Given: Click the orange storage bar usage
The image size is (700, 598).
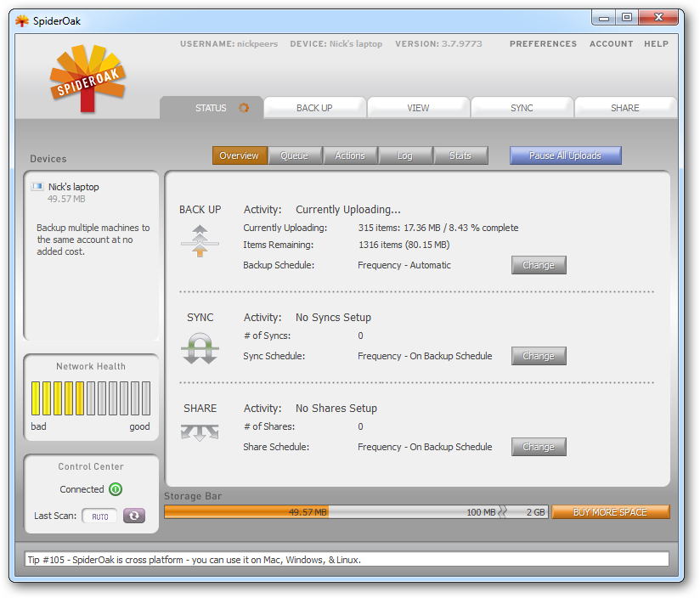Looking at the screenshot, I should 246,512.
